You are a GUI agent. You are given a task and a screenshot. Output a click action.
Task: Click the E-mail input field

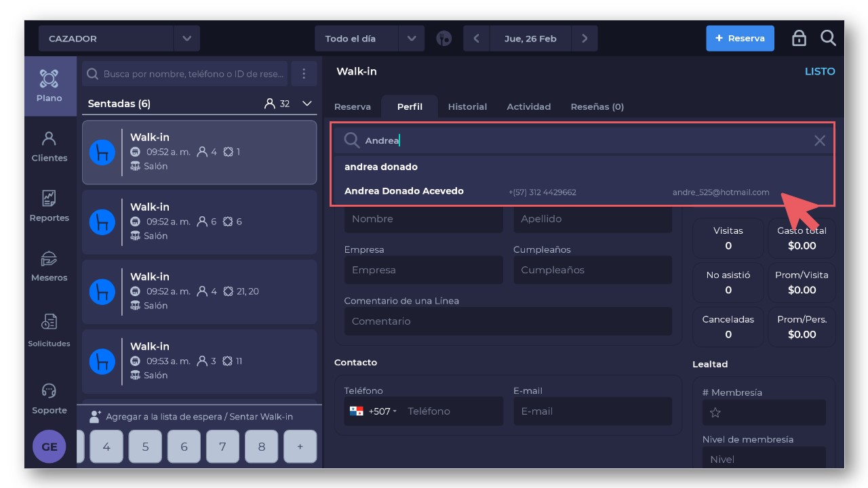pyautogui.click(x=593, y=411)
